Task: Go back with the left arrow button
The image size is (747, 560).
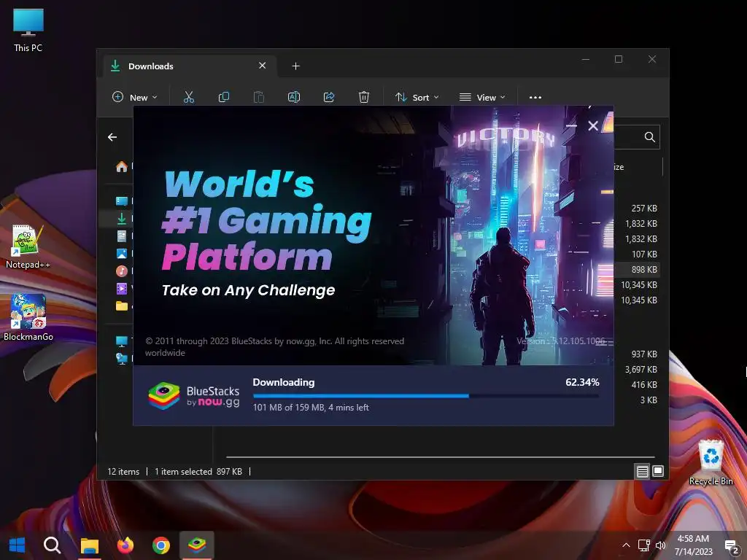Action: [x=112, y=137]
